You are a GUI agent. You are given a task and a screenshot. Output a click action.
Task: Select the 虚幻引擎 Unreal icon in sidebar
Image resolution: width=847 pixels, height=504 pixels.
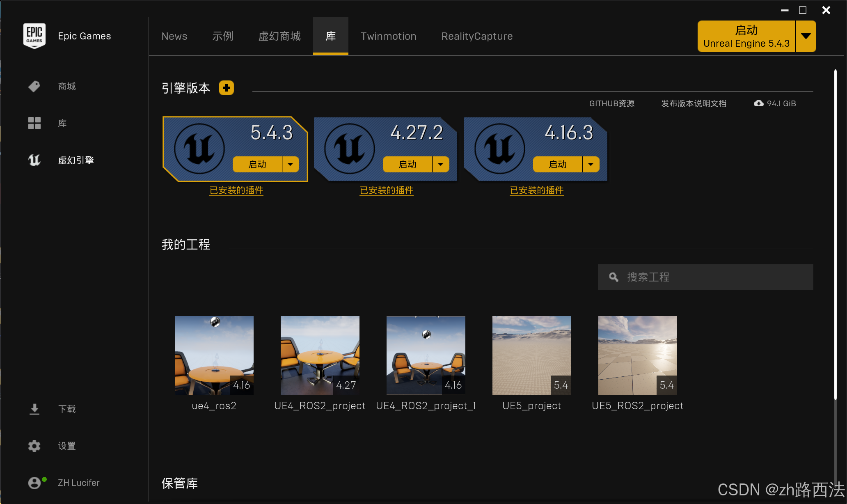click(34, 160)
